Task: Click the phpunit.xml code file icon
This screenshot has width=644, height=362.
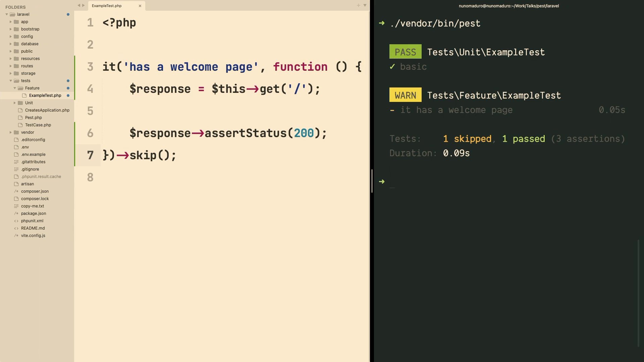Action: click(x=16, y=221)
